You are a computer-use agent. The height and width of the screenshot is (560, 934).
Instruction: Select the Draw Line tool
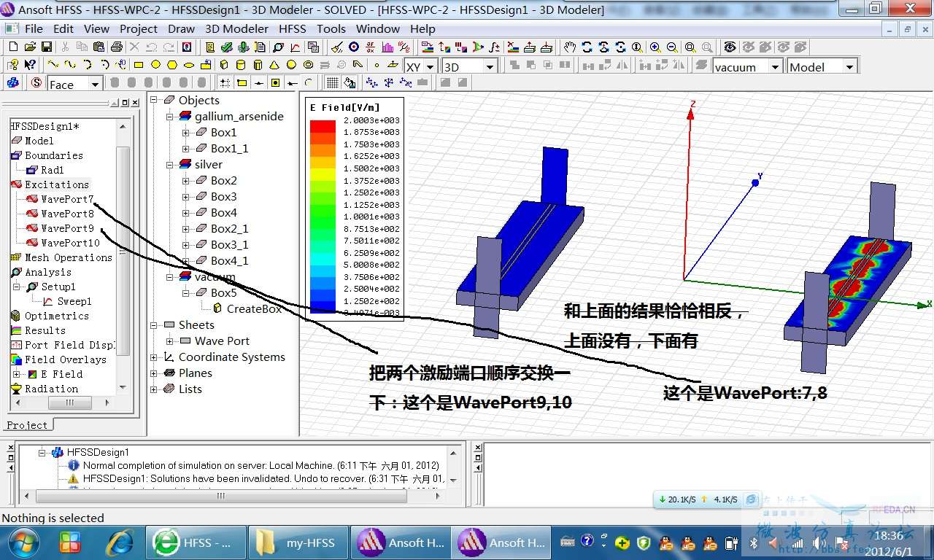tap(53, 65)
